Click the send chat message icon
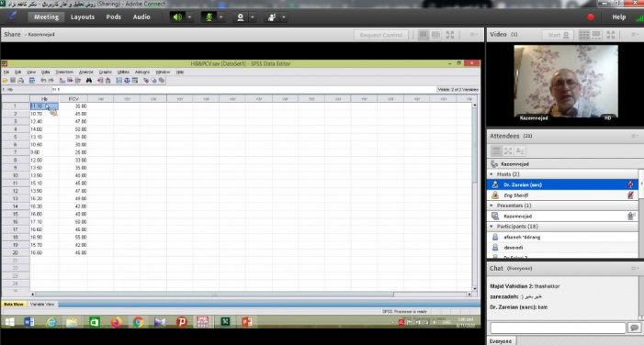644x345 pixels. (635, 328)
